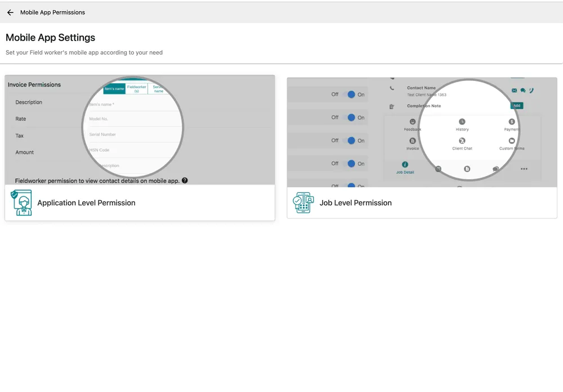The image size is (563, 392).
Task: Open the Job Level Permission card icon
Action: pos(303,202)
